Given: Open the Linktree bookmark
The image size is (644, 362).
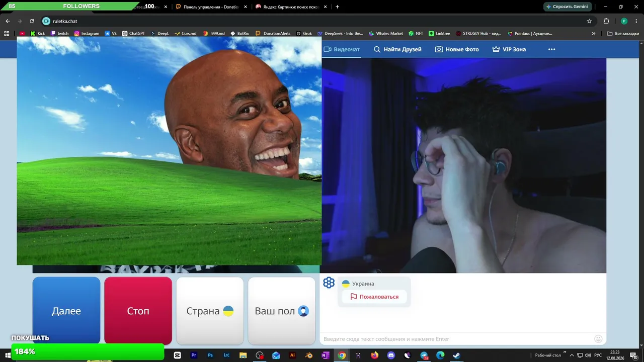Looking at the screenshot, I should [x=440, y=33].
